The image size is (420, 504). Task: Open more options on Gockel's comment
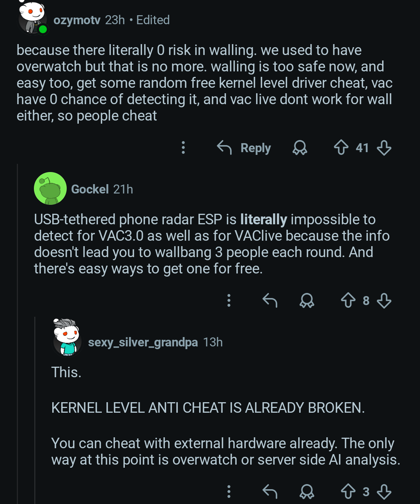[229, 300]
